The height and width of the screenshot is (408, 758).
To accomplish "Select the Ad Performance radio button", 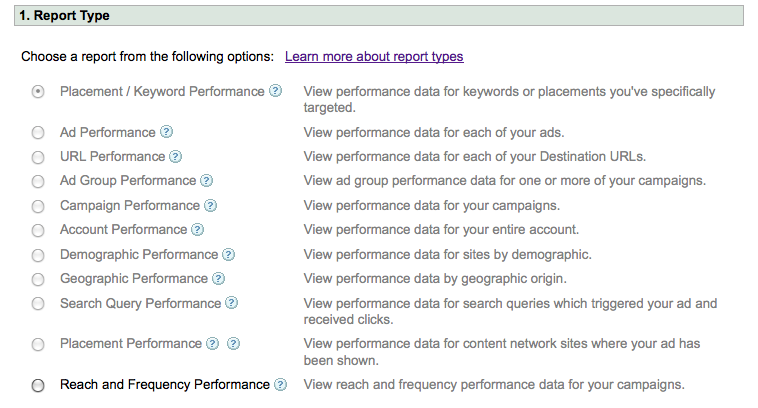I will coord(38,133).
